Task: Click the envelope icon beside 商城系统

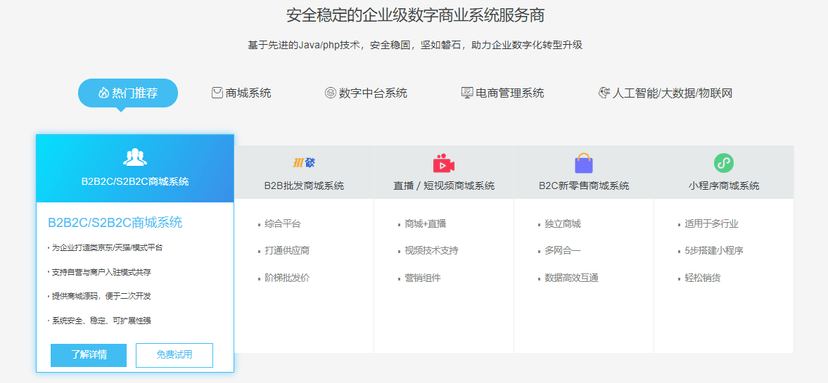Action: click(217, 94)
